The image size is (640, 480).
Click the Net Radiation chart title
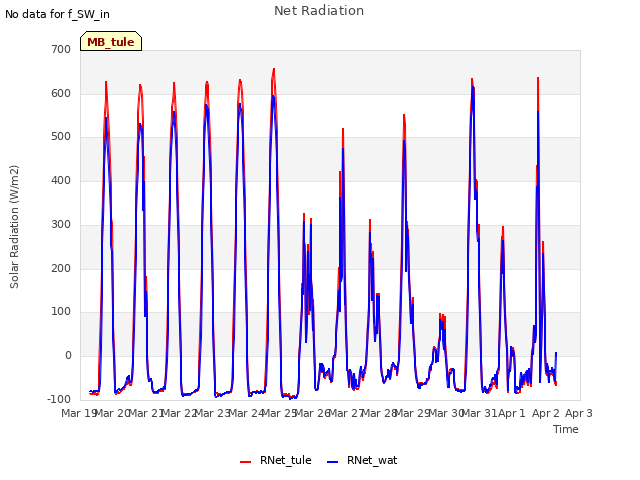point(319,11)
